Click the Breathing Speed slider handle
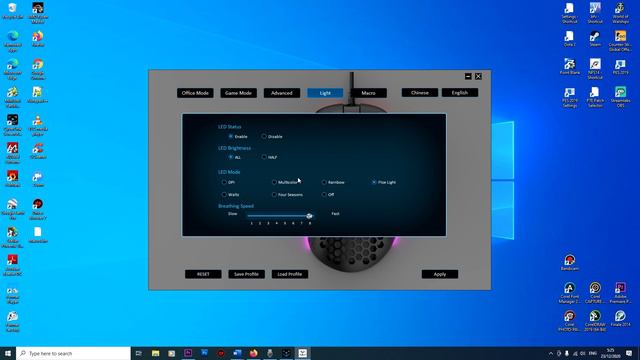The width and height of the screenshot is (640, 360). 309,216
